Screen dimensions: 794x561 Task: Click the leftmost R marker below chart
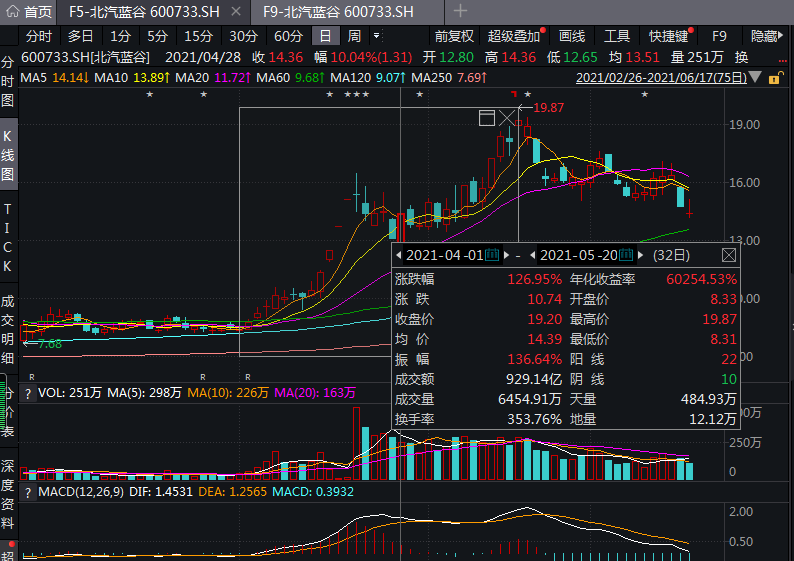click(x=32, y=377)
